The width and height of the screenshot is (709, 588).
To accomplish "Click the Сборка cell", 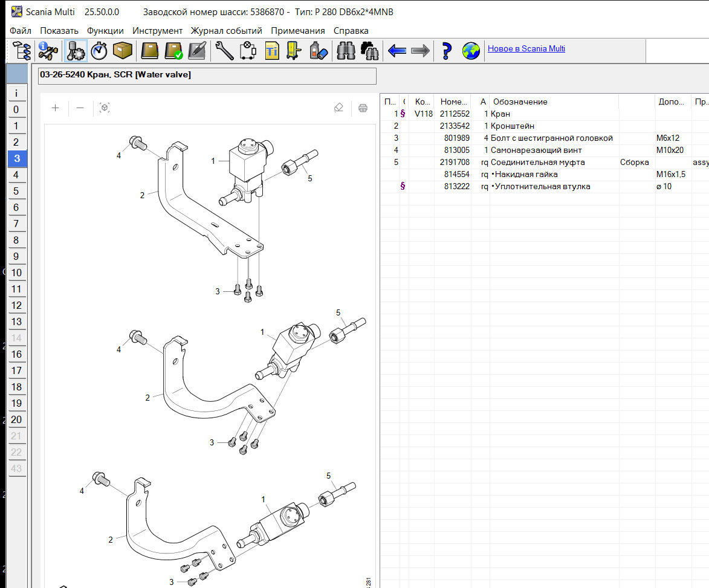I will [x=635, y=162].
